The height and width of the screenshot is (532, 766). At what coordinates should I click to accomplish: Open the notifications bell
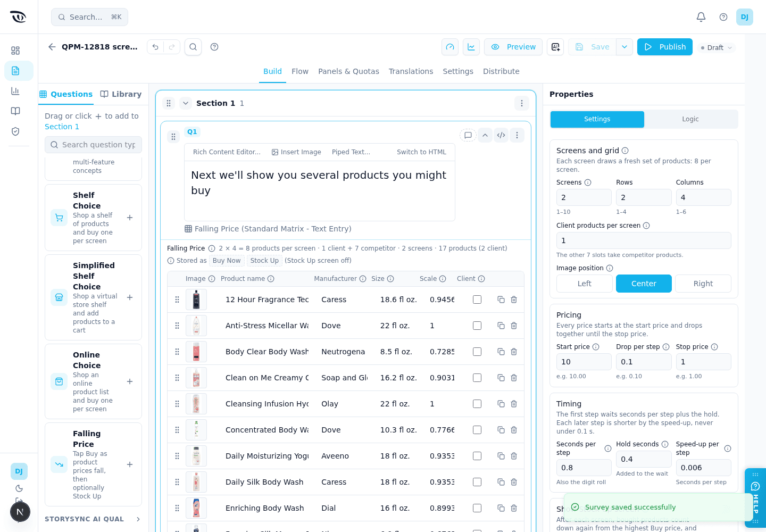[x=701, y=17]
